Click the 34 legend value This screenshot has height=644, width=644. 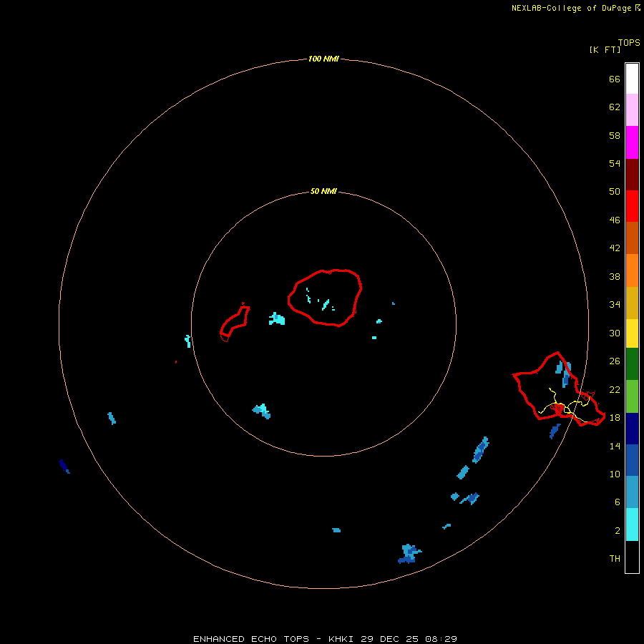pyautogui.click(x=615, y=304)
